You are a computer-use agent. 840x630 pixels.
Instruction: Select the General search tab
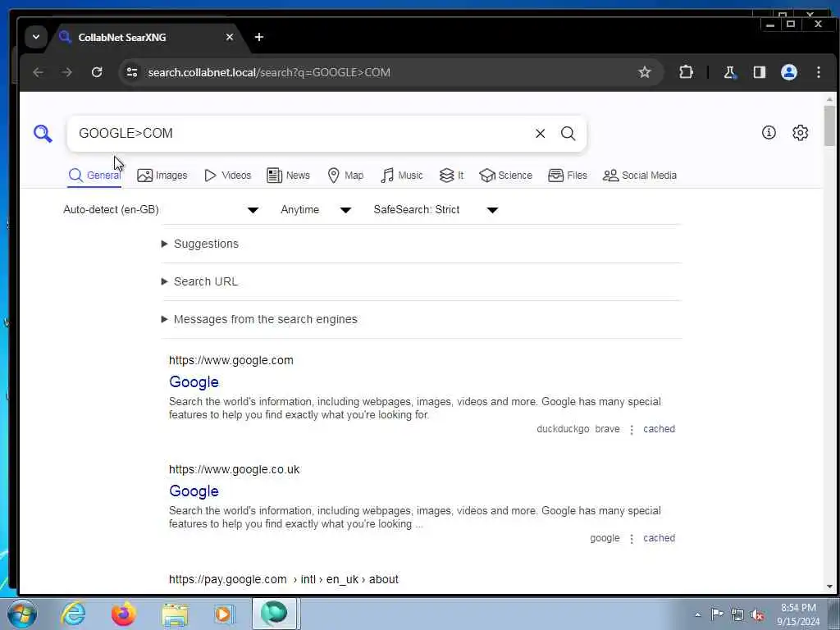[94, 176]
